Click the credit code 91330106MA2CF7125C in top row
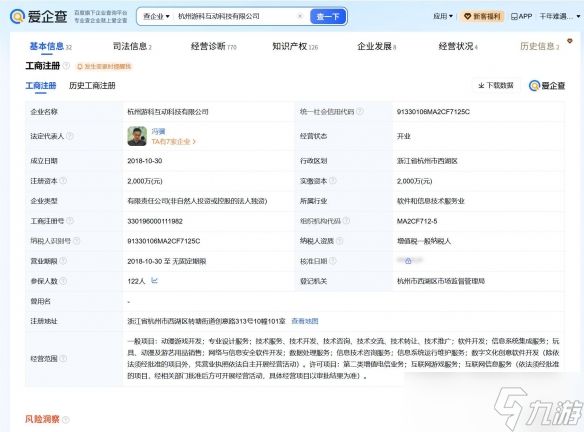 pos(433,112)
